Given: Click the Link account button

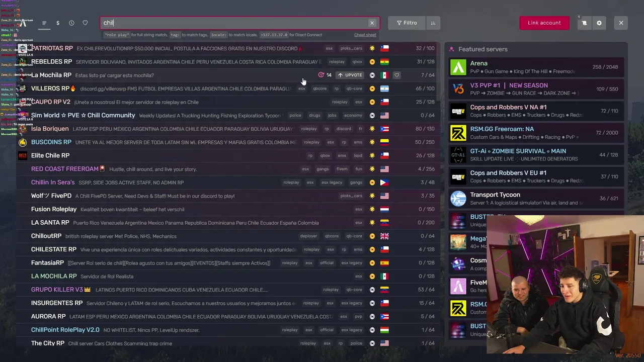Looking at the screenshot, I should (544, 23).
